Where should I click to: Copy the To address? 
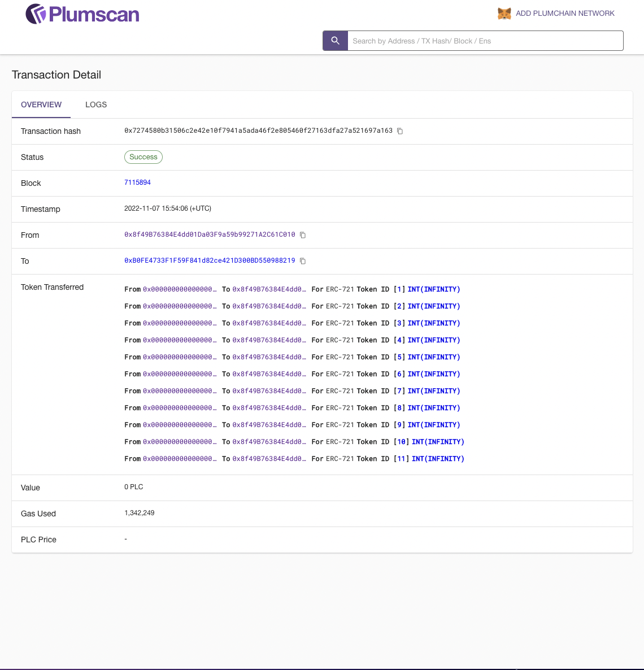tap(303, 261)
